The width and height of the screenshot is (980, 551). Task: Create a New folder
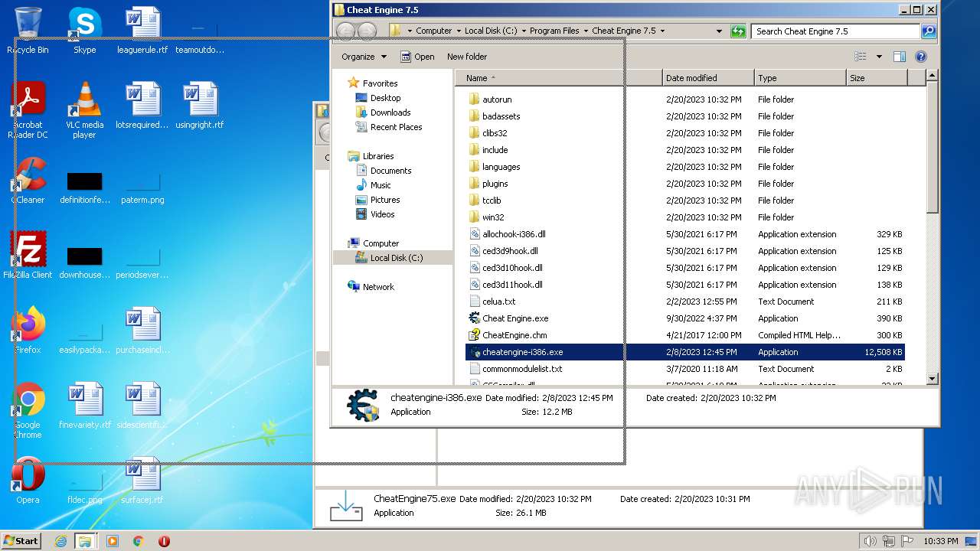pyautogui.click(x=467, y=57)
